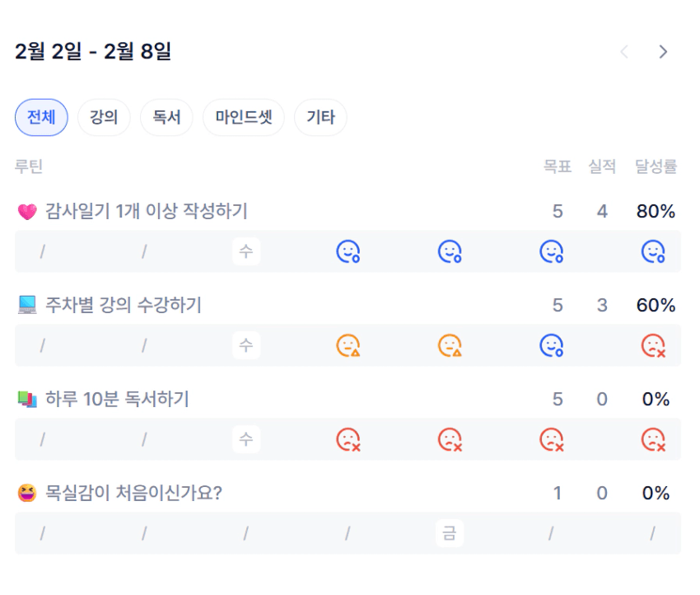Image resolution: width=700 pixels, height=595 pixels.
Task: Go to the next week with the right arrow
Action: click(x=663, y=52)
